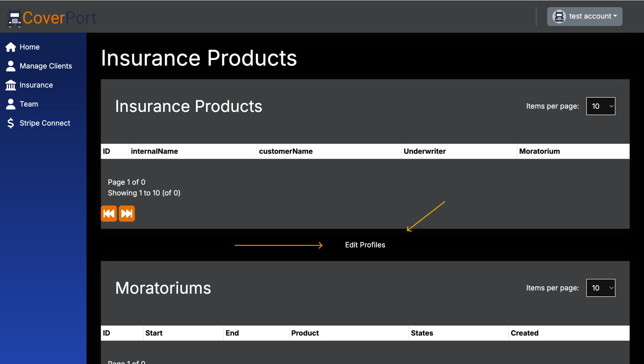
Task: Open the test account dropdown
Action: (x=585, y=16)
